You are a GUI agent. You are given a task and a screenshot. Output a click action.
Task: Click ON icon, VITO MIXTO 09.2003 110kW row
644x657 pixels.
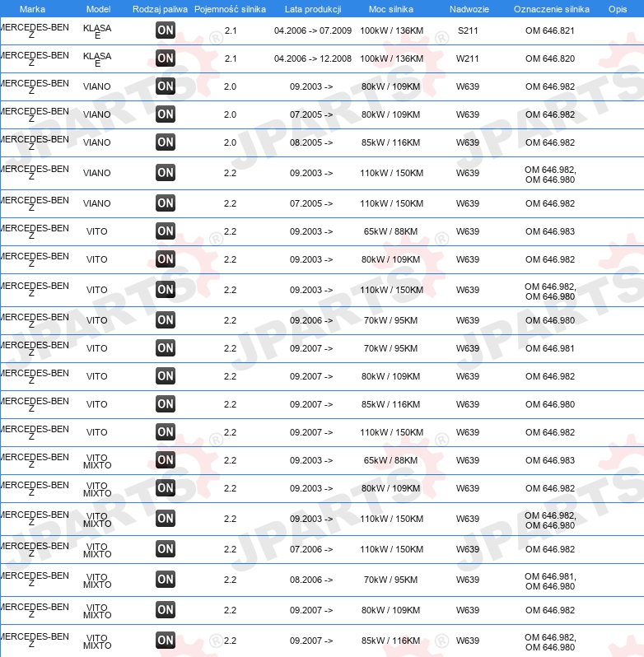tap(165, 519)
